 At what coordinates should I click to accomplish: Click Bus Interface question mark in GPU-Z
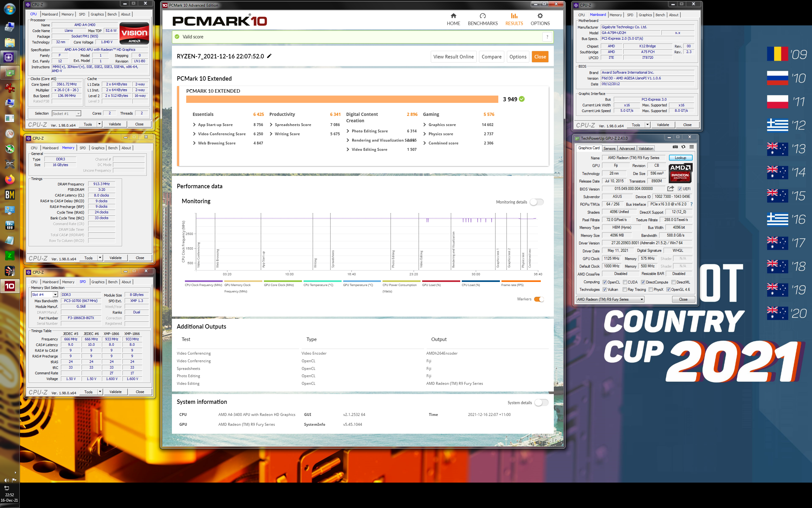click(691, 204)
